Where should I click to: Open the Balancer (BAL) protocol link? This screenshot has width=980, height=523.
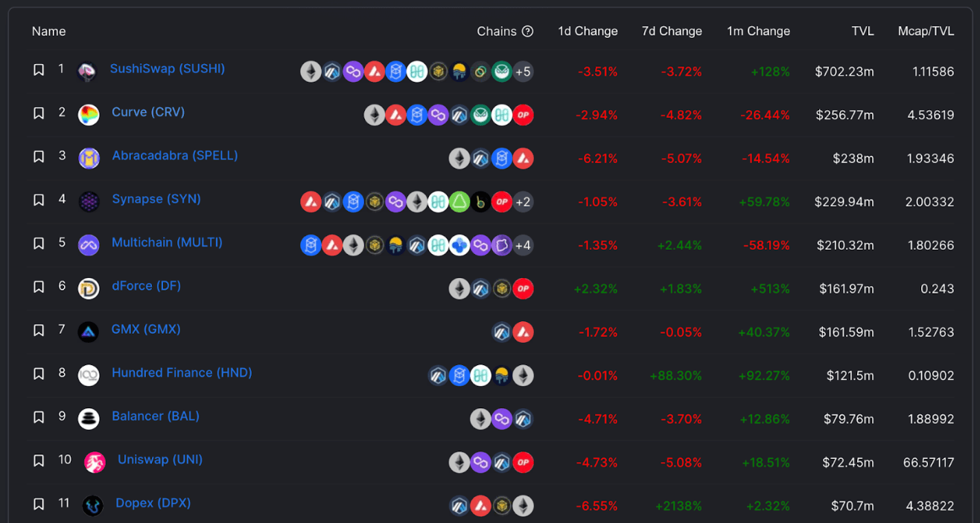[156, 416]
